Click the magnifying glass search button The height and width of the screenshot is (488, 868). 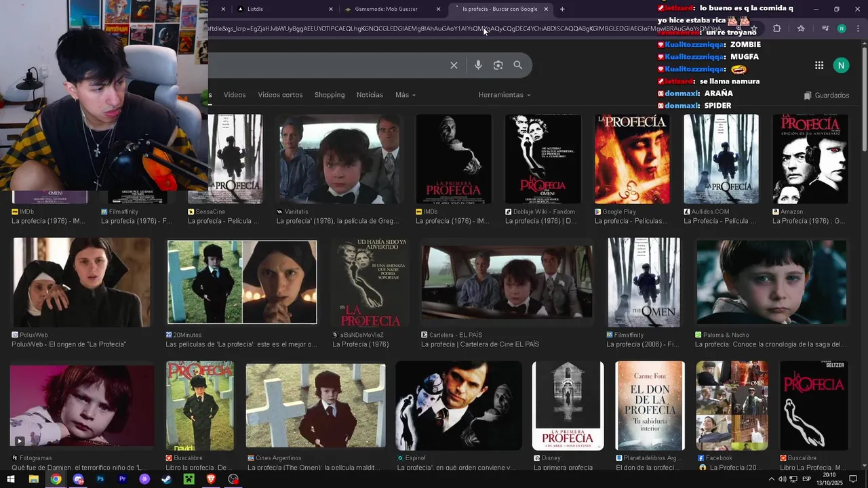pyautogui.click(x=518, y=65)
